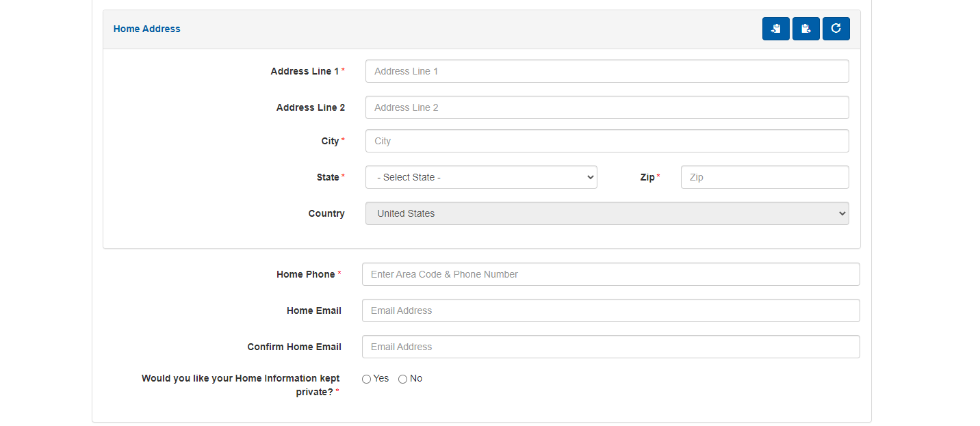The height and width of the screenshot is (426, 980).
Task: Click the Address Line 1 label text
Action: (x=305, y=71)
